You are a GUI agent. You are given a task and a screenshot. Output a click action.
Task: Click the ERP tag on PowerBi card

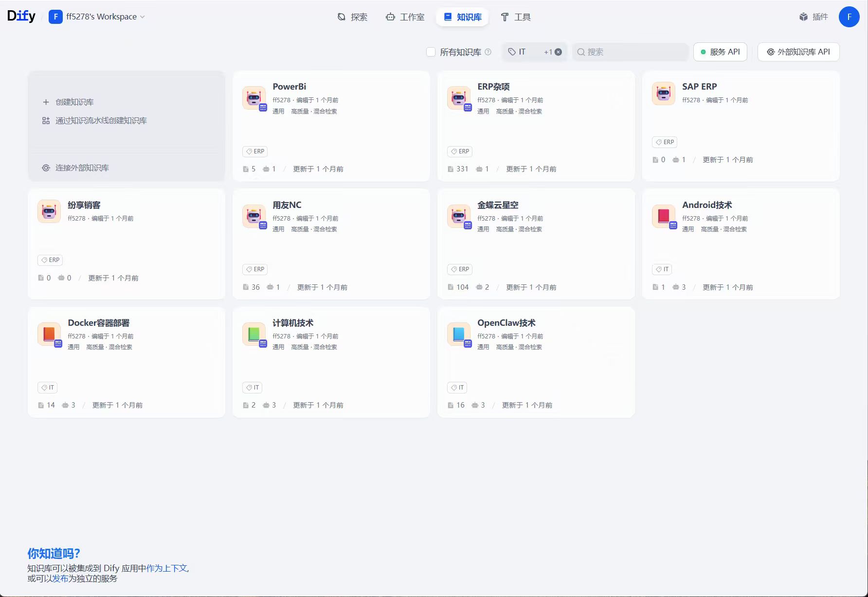click(255, 151)
